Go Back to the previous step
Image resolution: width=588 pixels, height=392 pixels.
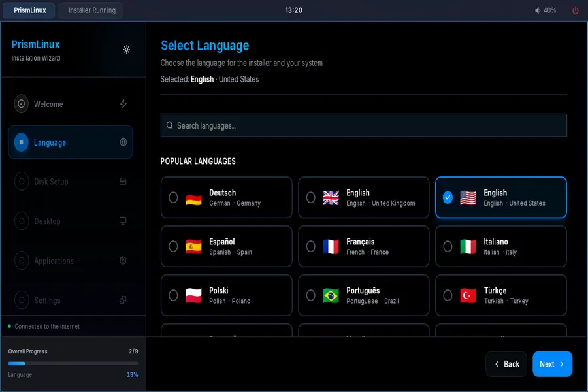click(506, 364)
